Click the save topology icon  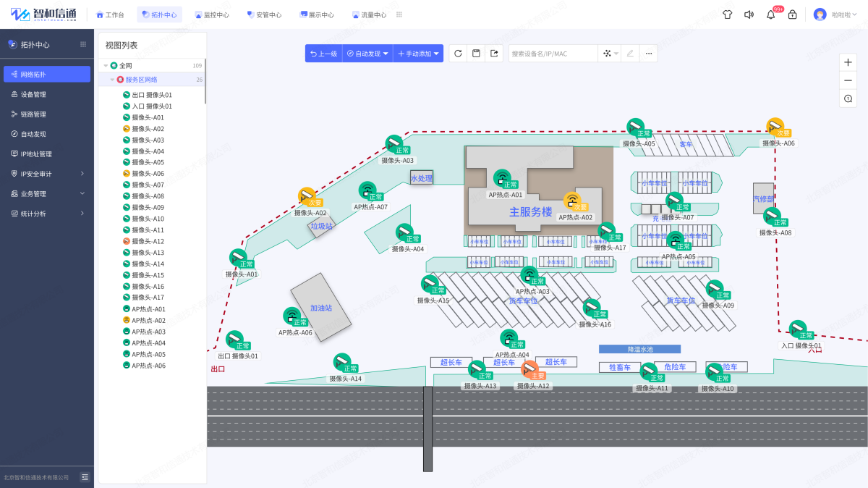(476, 54)
